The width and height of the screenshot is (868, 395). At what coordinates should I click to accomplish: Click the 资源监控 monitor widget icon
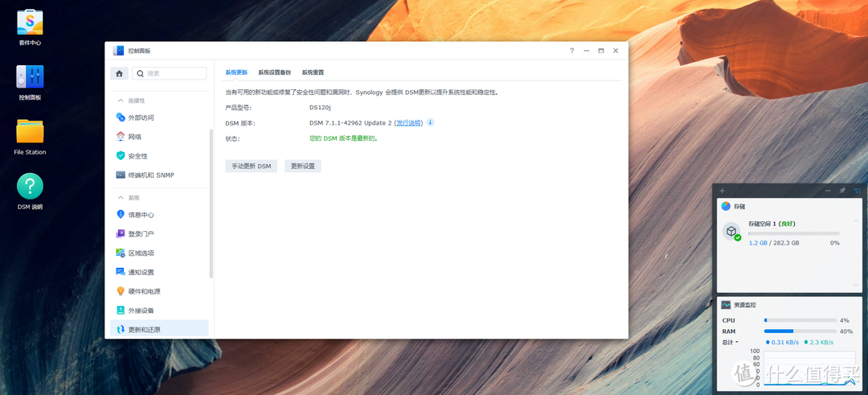coord(726,305)
